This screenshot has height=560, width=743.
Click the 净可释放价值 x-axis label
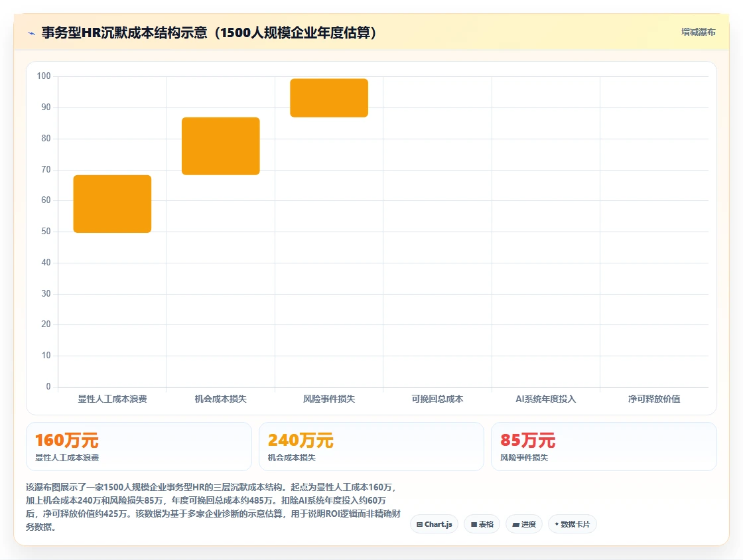(654, 399)
